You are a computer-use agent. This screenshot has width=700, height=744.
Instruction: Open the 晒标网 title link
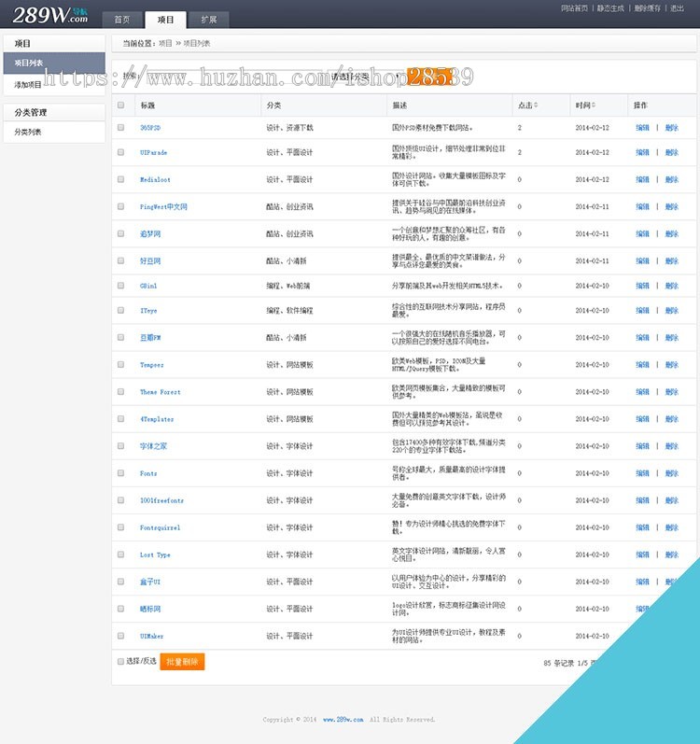[x=150, y=609]
